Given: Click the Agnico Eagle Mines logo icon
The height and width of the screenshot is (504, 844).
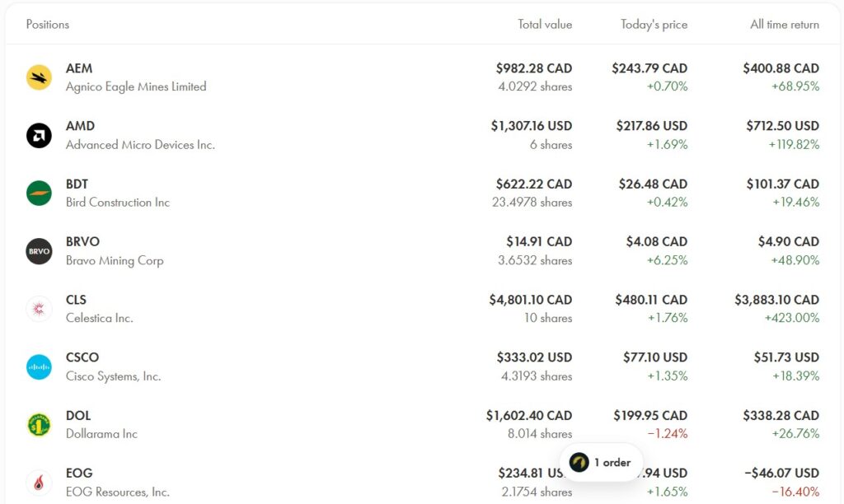Looking at the screenshot, I should tap(39, 77).
